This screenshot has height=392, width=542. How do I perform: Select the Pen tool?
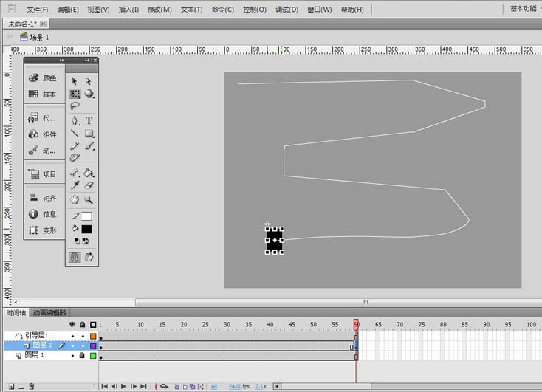click(x=75, y=120)
